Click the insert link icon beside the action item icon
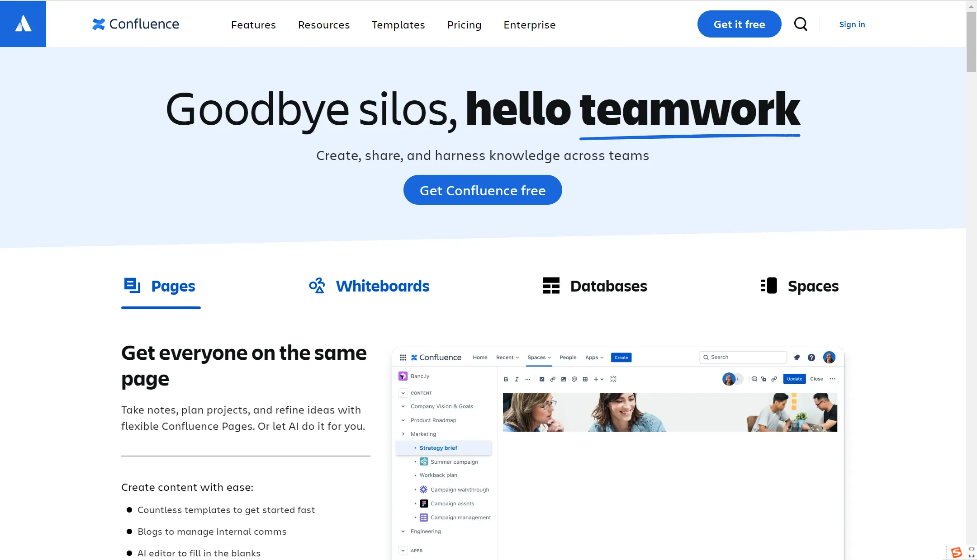977x560 pixels. pos(553,379)
